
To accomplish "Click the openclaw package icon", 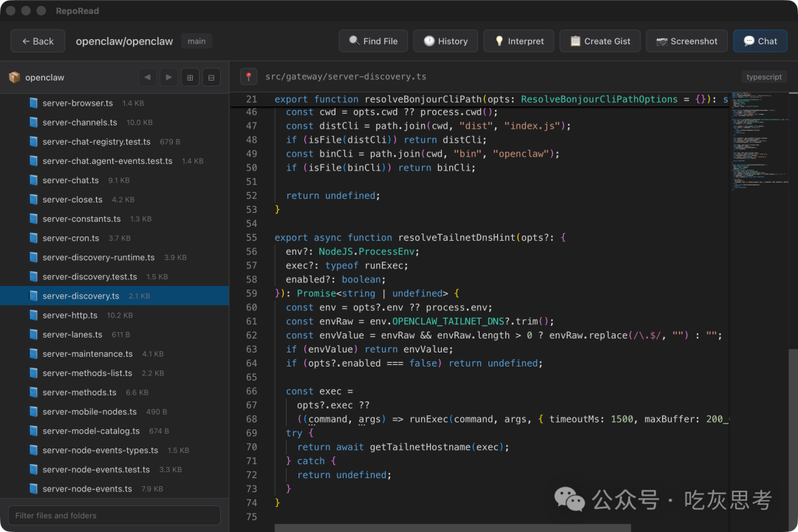I will tap(14, 78).
